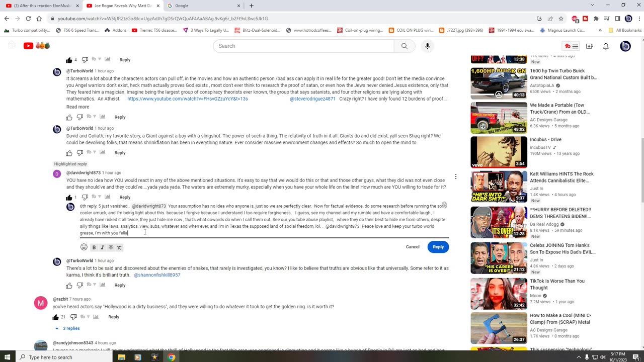Open the YouTube hamburger guide menu

(x=11, y=46)
